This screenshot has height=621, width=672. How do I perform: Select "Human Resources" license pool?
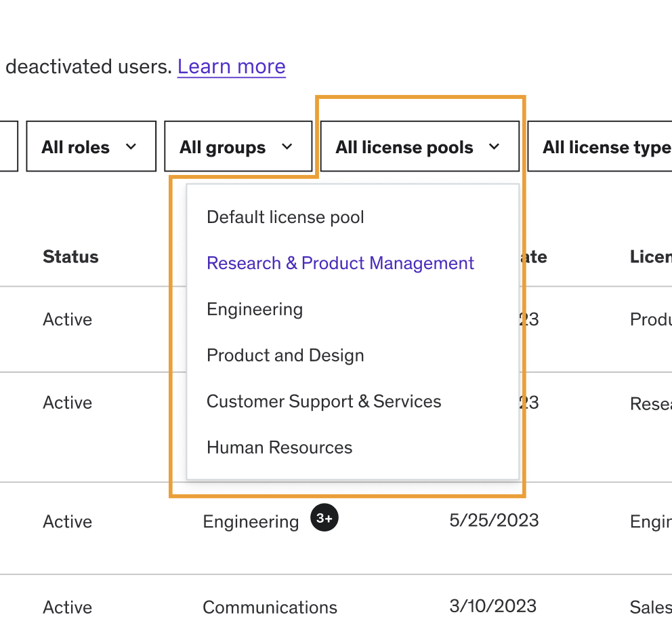(x=279, y=447)
